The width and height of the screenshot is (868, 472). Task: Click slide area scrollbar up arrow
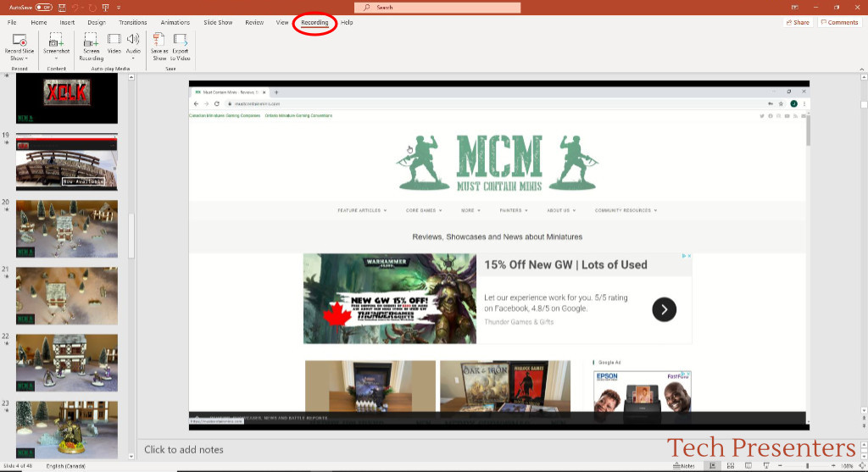(864, 77)
